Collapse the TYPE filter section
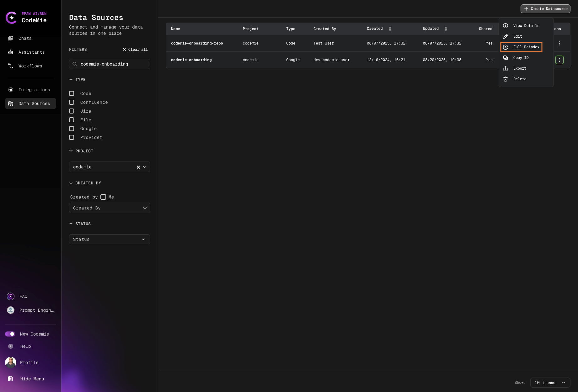578x392 pixels. point(71,80)
